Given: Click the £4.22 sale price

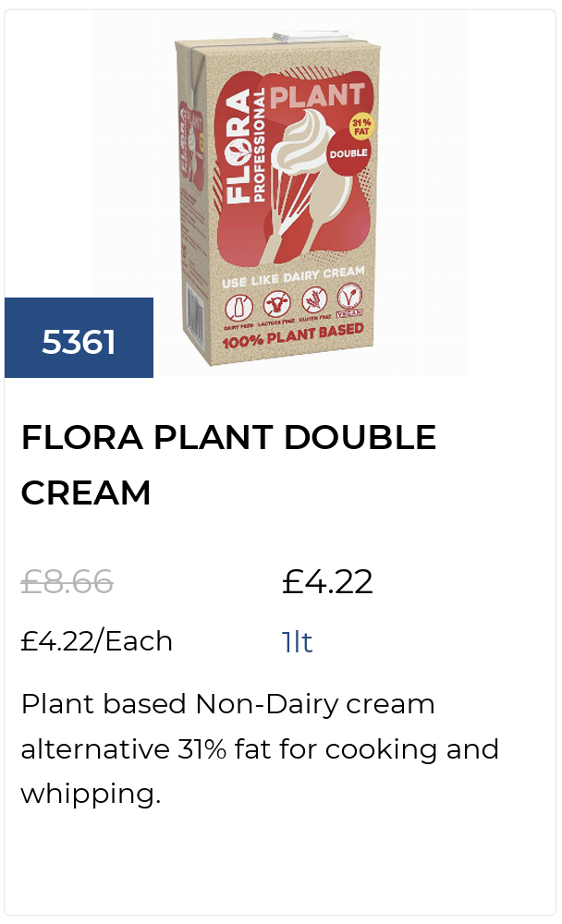Looking at the screenshot, I should (x=327, y=582).
